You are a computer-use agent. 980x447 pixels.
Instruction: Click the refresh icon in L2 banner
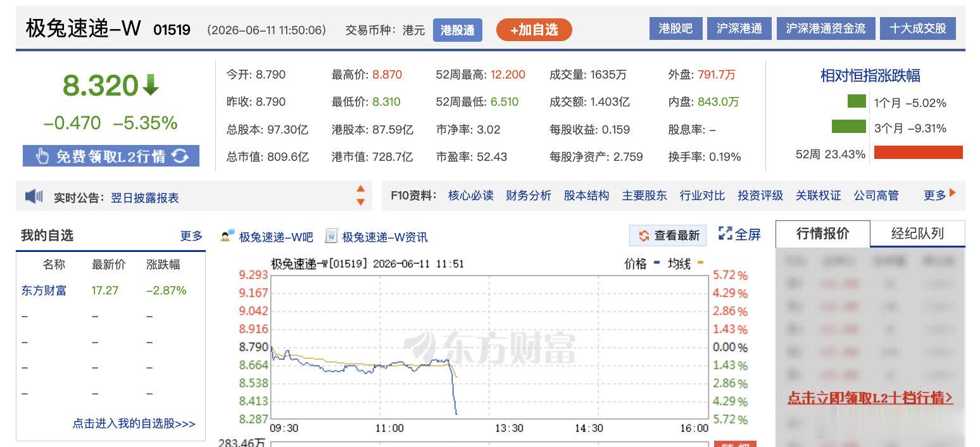coord(180,156)
